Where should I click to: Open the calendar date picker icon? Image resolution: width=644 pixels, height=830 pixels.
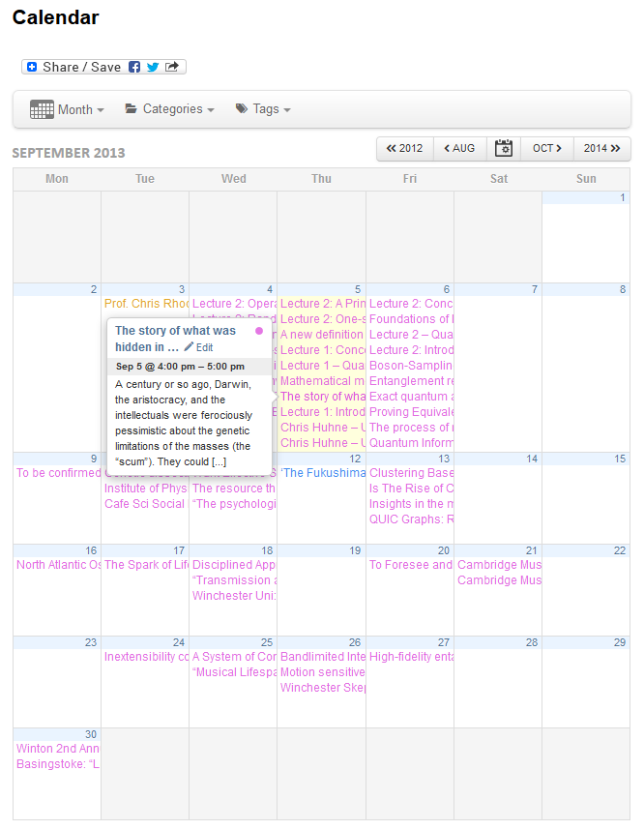503,148
